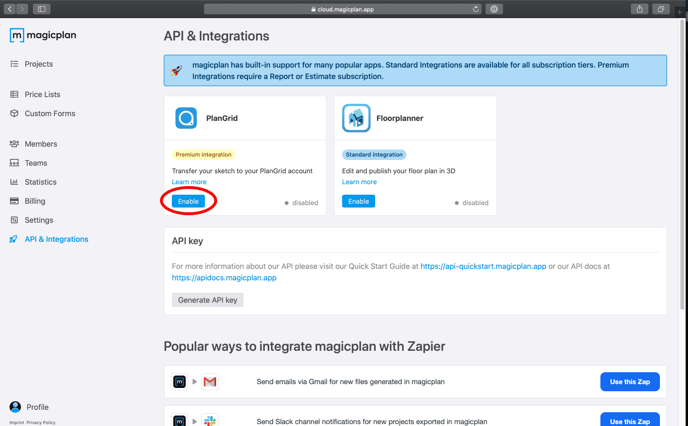
Task: Click the page vertical scrollbar
Action: [682, 165]
